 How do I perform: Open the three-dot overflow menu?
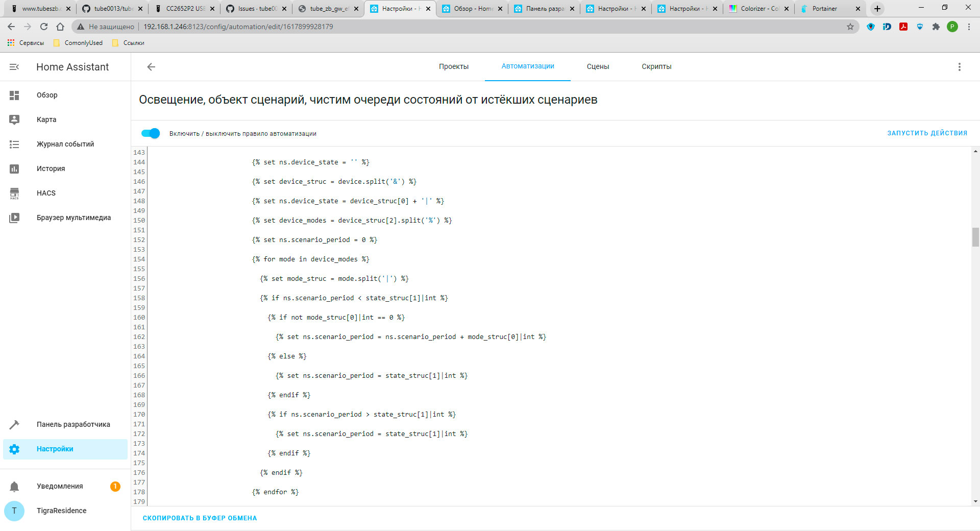tap(959, 67)
